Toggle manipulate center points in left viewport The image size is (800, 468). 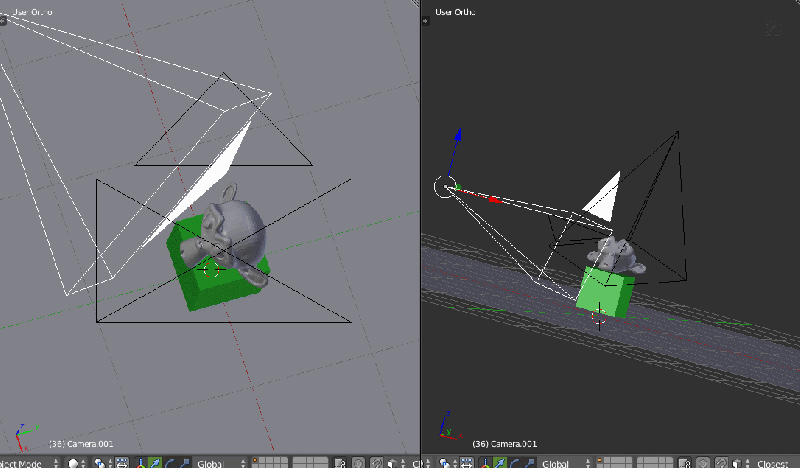tap(122, 463)
